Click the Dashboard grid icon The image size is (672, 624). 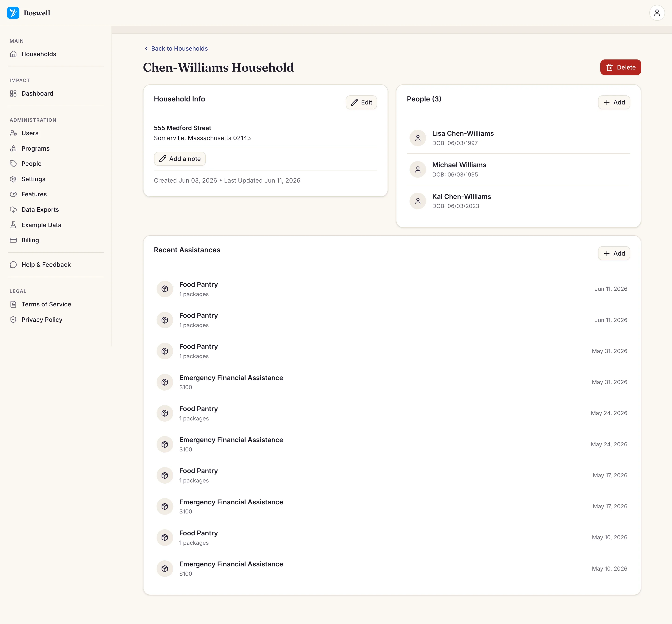coord(13,94)
